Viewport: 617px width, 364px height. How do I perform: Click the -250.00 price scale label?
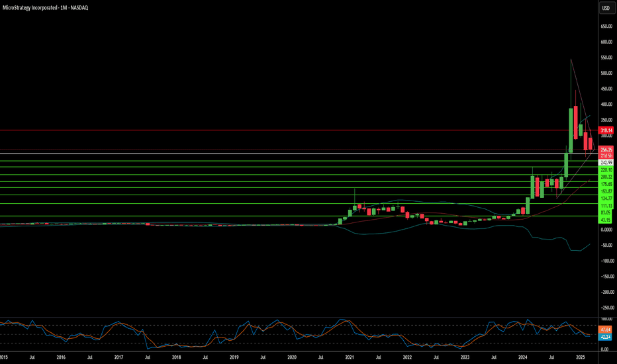coord(606,308)
